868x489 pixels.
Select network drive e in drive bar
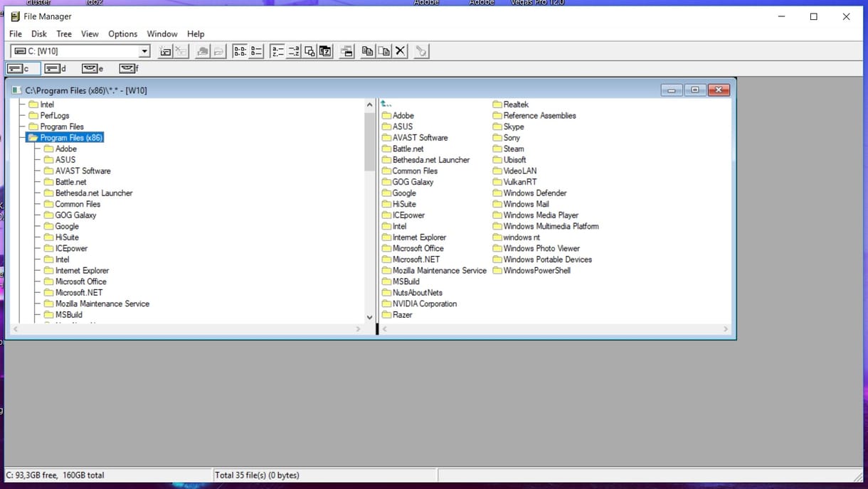pos(93,69)
